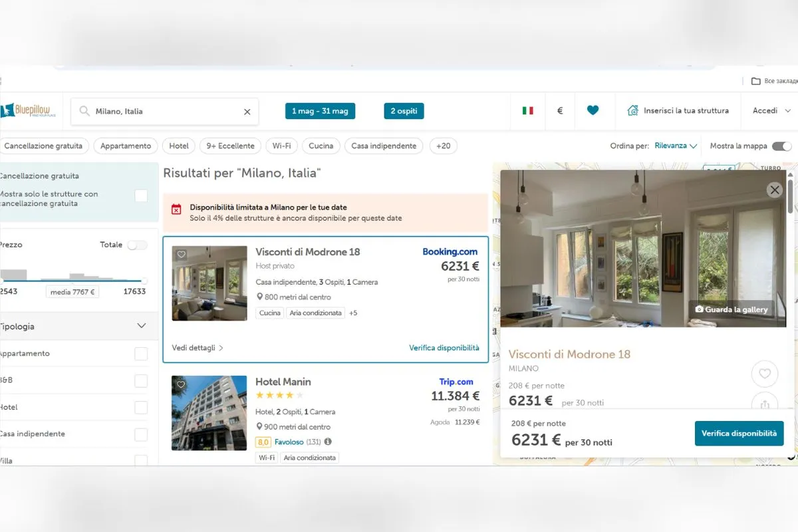The height and width of the screenshot is (532, 798).
Task: Click the blue Verifica disponibilità button
Action: point(739,434)
